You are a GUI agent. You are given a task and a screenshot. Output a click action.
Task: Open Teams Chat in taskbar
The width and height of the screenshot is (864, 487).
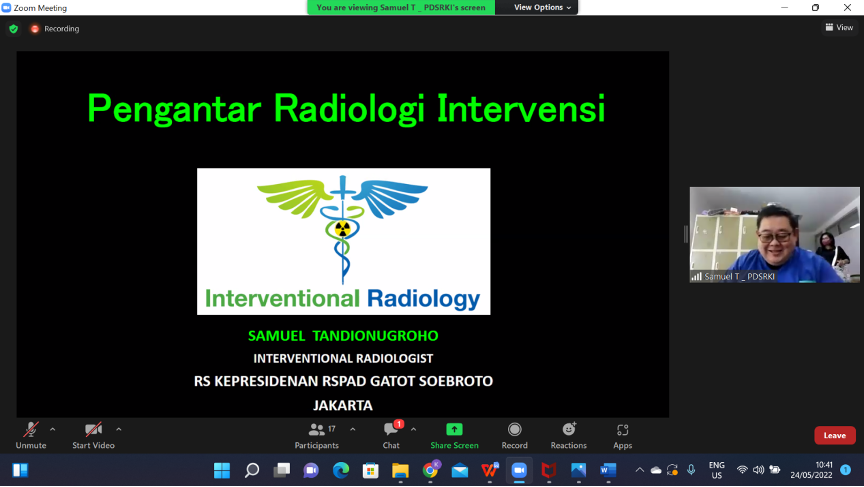pos(311,470)
